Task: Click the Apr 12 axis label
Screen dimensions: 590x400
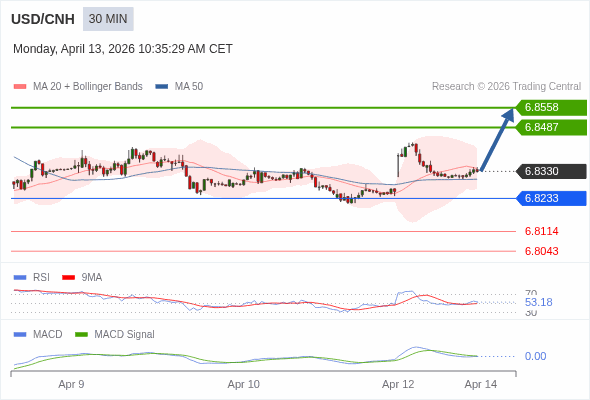Action: 398,384
